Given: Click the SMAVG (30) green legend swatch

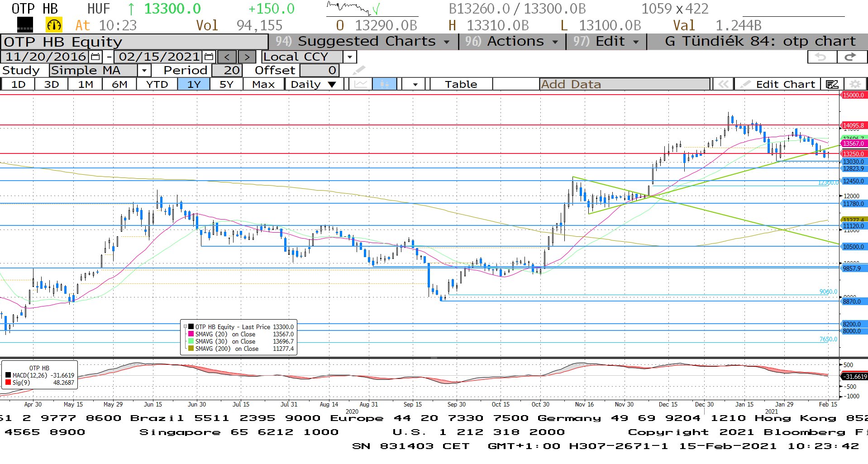Looking at the screenshot, I should 191,341.
